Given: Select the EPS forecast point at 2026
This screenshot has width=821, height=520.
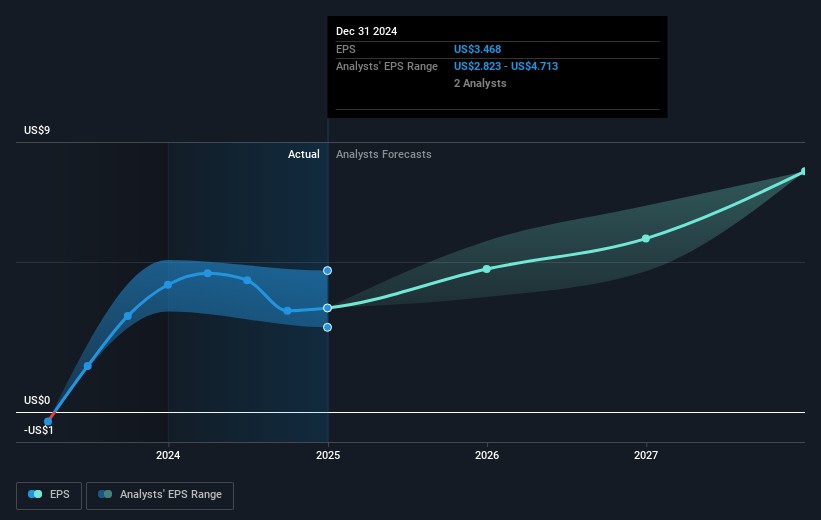Looking at the screenshot, I should [487, 269].
